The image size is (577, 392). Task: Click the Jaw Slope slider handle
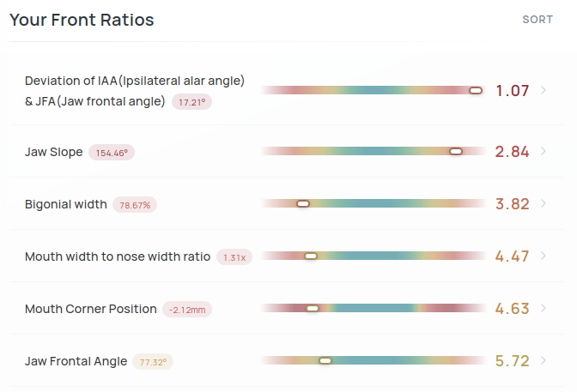click(x=456, y=152)
